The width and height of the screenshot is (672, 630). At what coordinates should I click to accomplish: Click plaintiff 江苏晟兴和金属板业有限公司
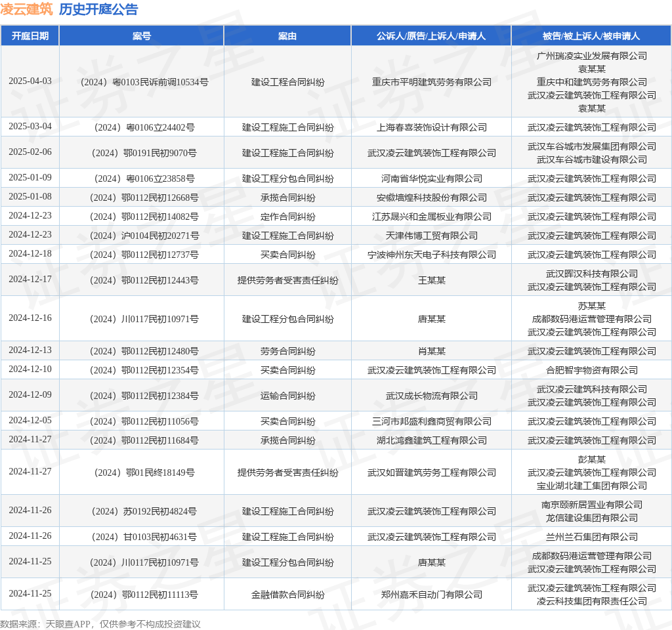pos(432,217)
